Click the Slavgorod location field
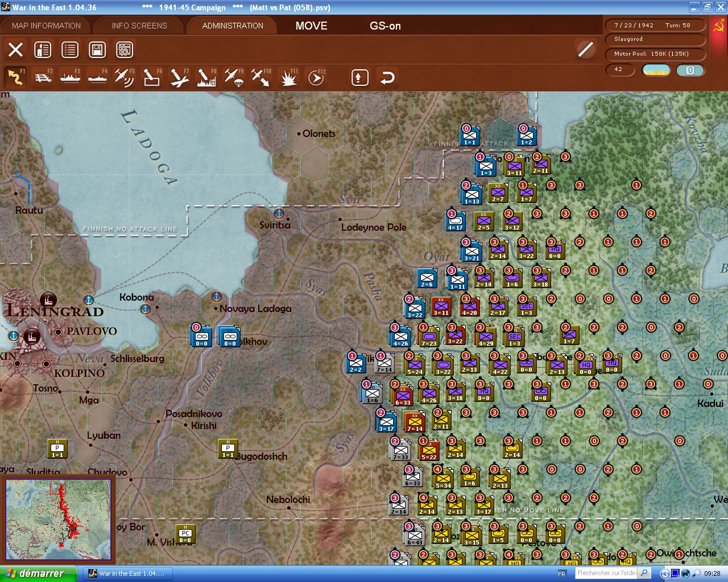 click(x=655, y=39)
